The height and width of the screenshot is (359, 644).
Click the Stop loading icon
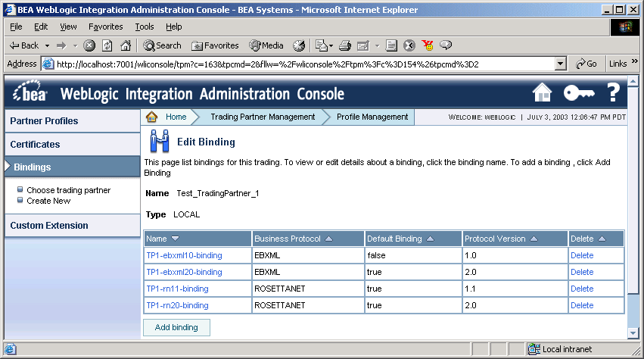click(x=89, y=45)
